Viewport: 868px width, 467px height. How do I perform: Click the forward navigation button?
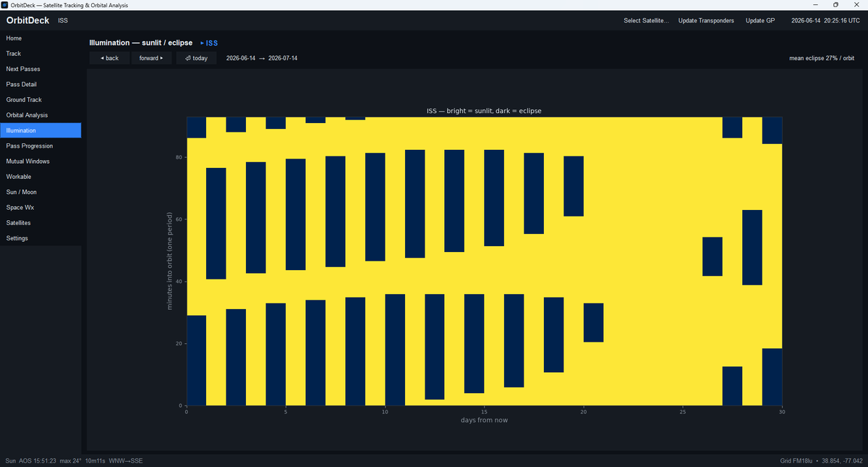[152, 58]
